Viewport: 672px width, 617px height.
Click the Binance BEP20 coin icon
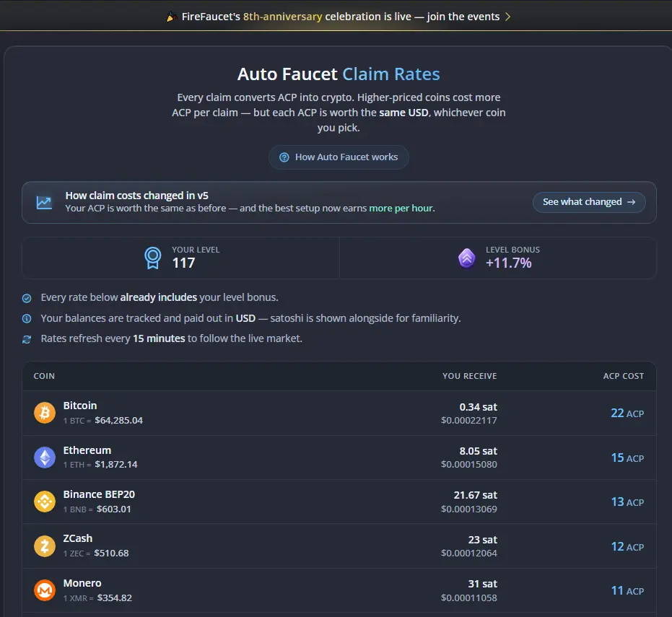[45, 502]
